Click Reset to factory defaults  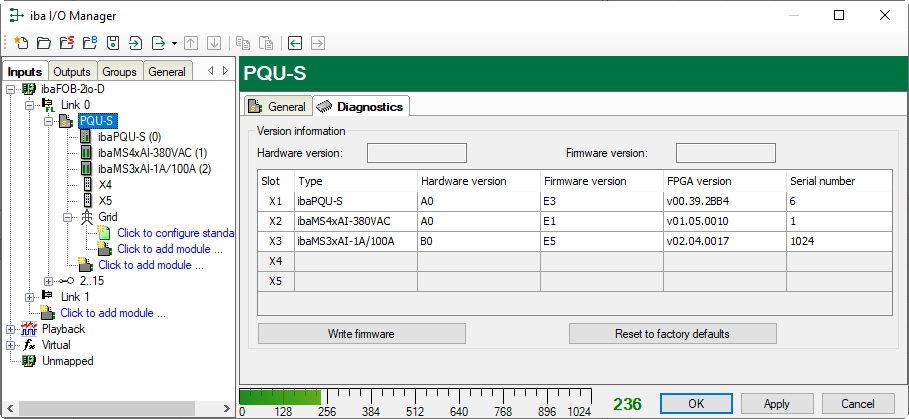[672, 334]
